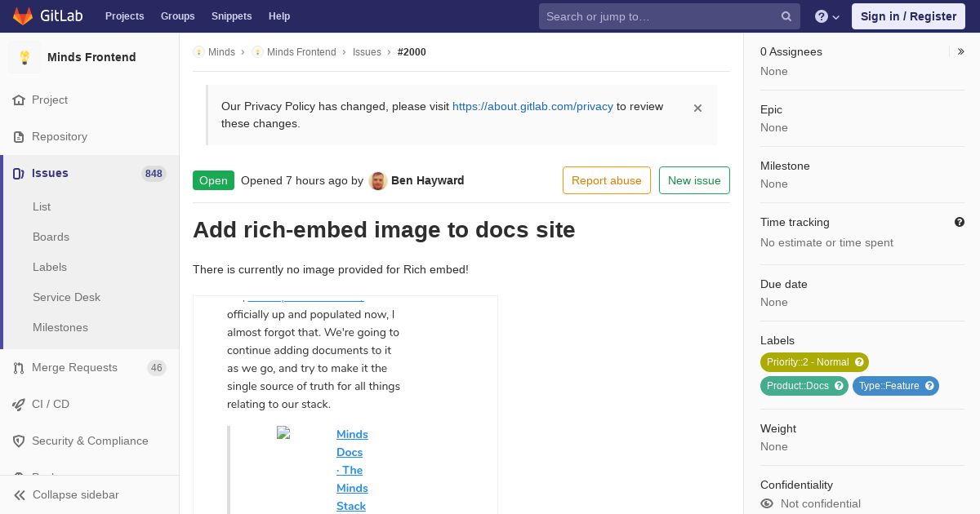The width and height of the screenshot is (980, 514).
Task: Click the GitLab fox logo
Action: [23, 16]
